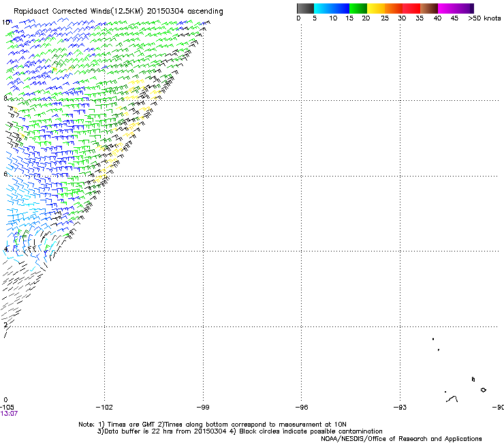
Task: Click the '0' latitude axis label
Action: (x=5, y=400)
